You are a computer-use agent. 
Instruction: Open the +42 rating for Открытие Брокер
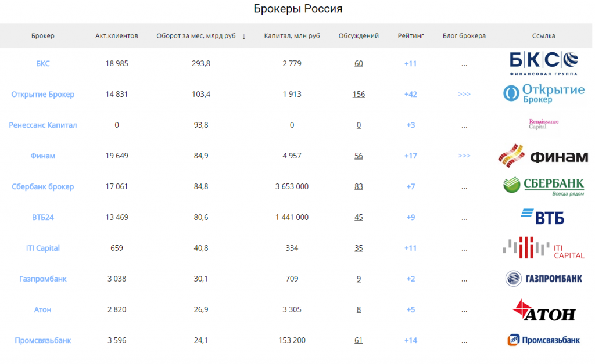tap(411, 94)
